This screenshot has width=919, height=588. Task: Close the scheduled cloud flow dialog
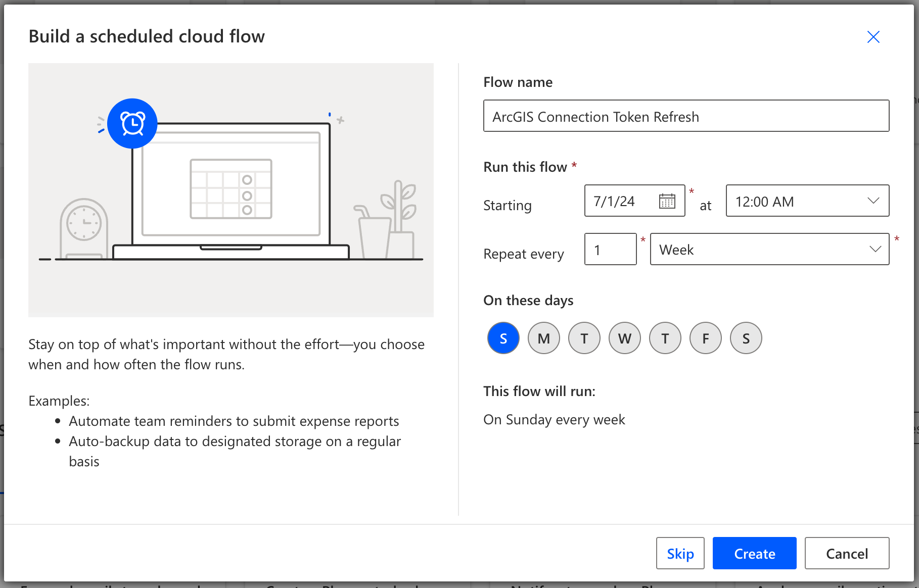click(x=873, y=37)
